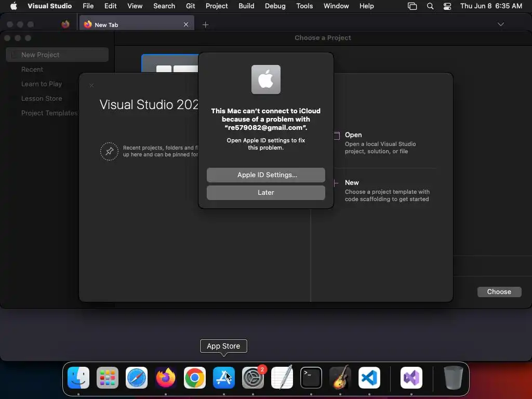Open the Apple menu
The image size is (532, 399).
[14, 6]
